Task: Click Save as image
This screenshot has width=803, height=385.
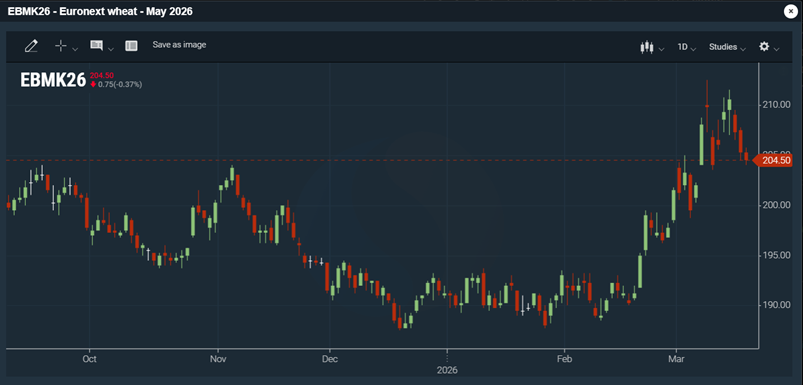Action: point(179,45)
